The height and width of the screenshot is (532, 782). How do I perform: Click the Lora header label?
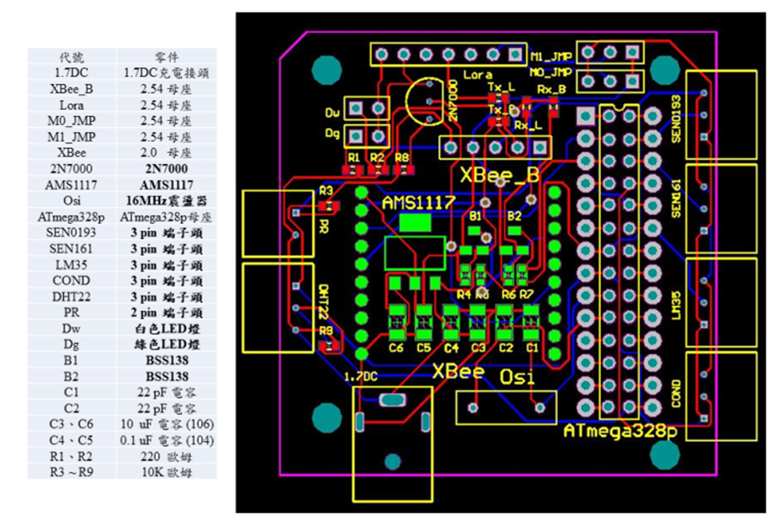point(478,75)
